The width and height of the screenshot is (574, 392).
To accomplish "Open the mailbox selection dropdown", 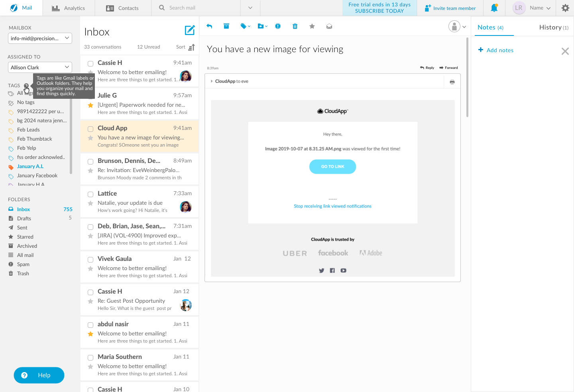I will click(40, 38).
